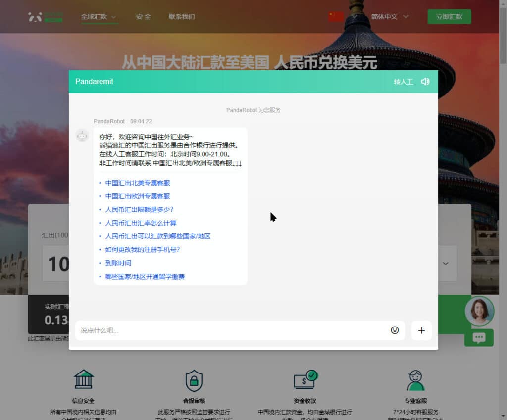Mute the chat sound speaker icon
Viewport: 507px width, 420px height.
pos(425,82)
